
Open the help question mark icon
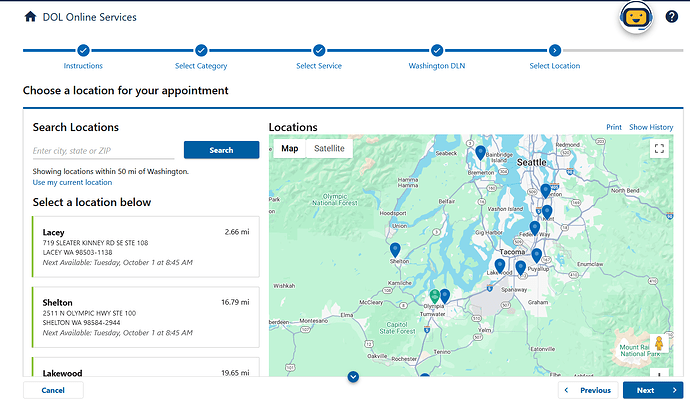[x=672, y=17]
